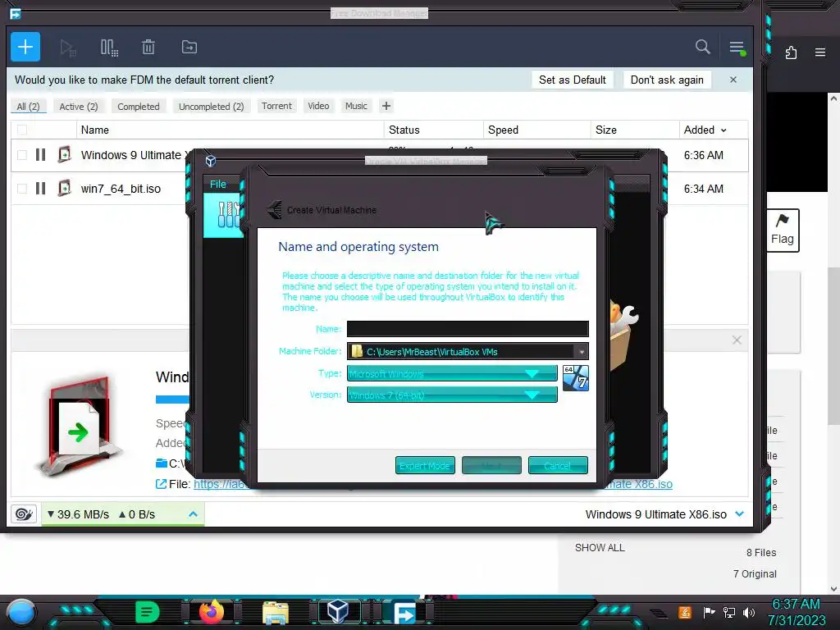Image resolution: width=840 pixels, height=630 pixels.
Task: Open Start orb on taskbar
Action: (x=21, y=612)
